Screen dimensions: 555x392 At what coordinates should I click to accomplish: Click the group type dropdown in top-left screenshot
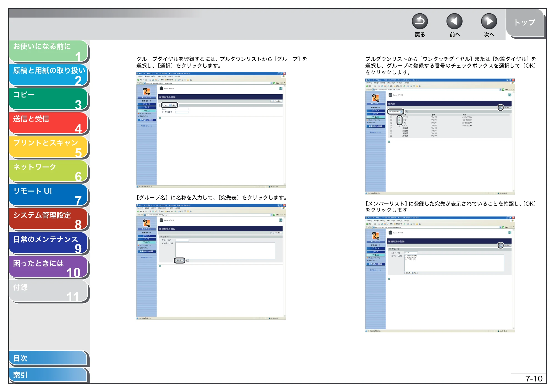point(167,105)
